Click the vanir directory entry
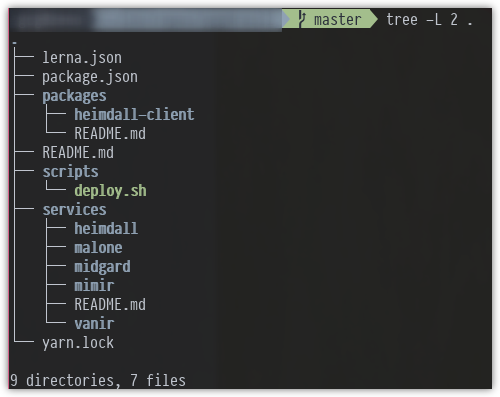The height and width of the screenshot is (397, 500). click(x=94, y=324)
